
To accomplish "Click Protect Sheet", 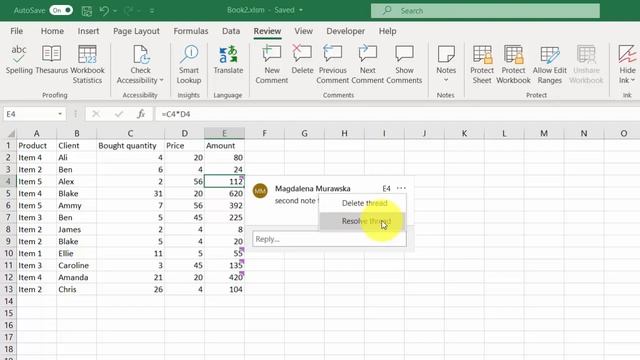I will pyautogui.click(x=482, y=64).
